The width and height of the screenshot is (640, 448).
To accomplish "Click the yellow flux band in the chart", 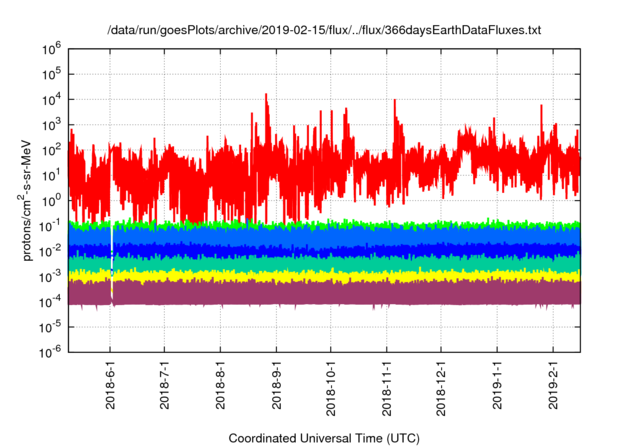I will (324, 277).
